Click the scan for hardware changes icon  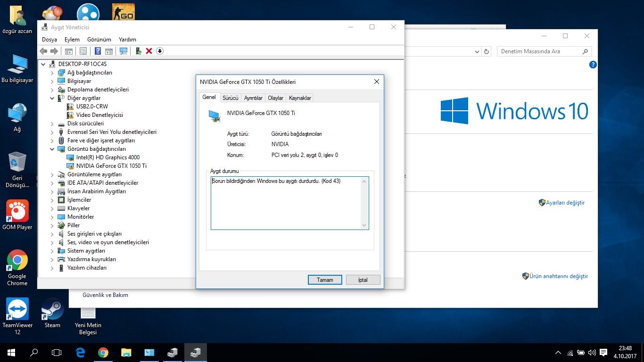[124, 51]
